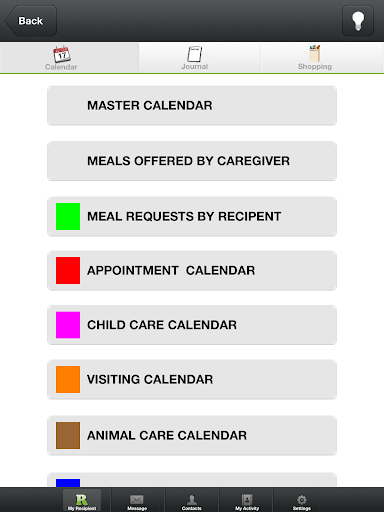Open APPOINTMENT CALENDAR entry

(192, 270)
